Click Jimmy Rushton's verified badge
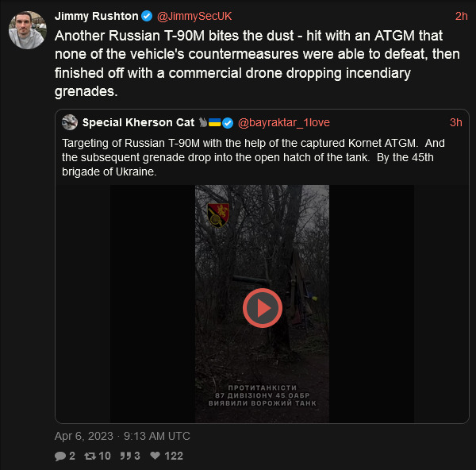476x470 pixels. point(147,17)
